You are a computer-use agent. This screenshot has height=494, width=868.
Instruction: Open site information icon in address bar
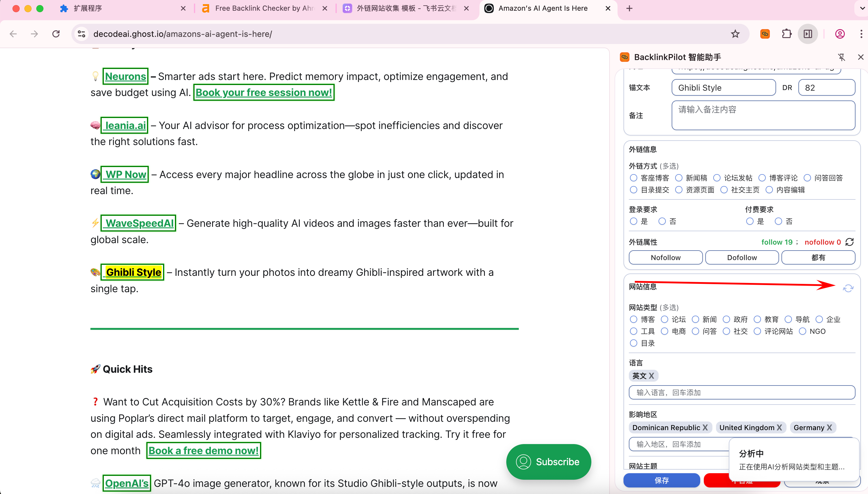click(82, 34)
